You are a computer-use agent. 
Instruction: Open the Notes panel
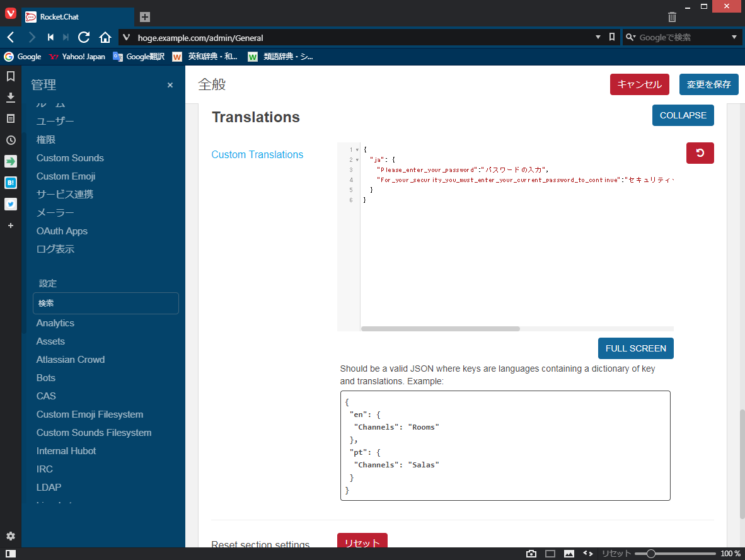tap(10, 118)
